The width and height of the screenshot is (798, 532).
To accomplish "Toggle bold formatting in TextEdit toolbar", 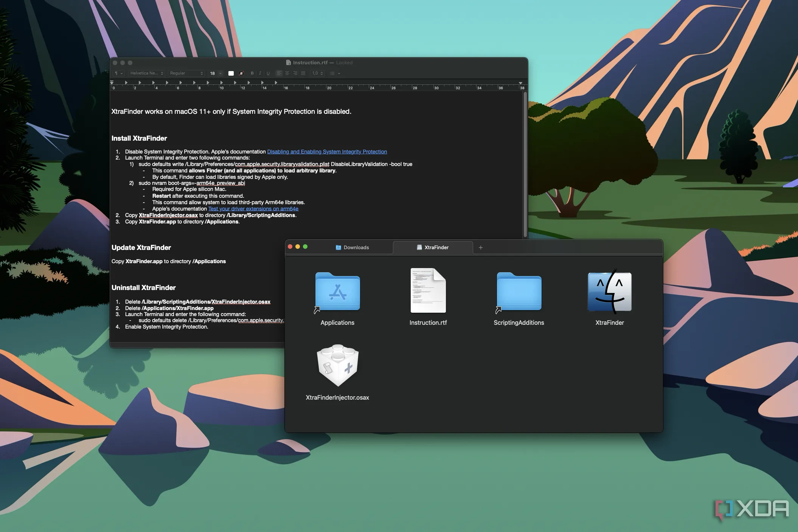I will click(x=252, y=73).
